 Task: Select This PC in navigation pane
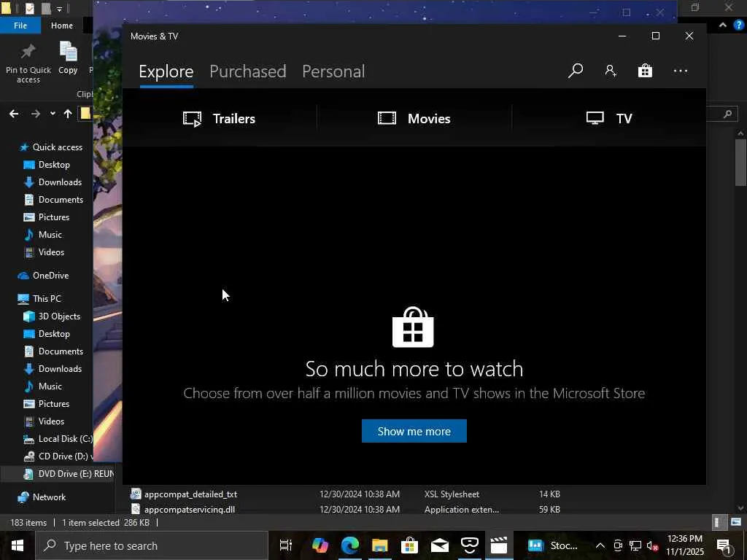tap(46, 299)
